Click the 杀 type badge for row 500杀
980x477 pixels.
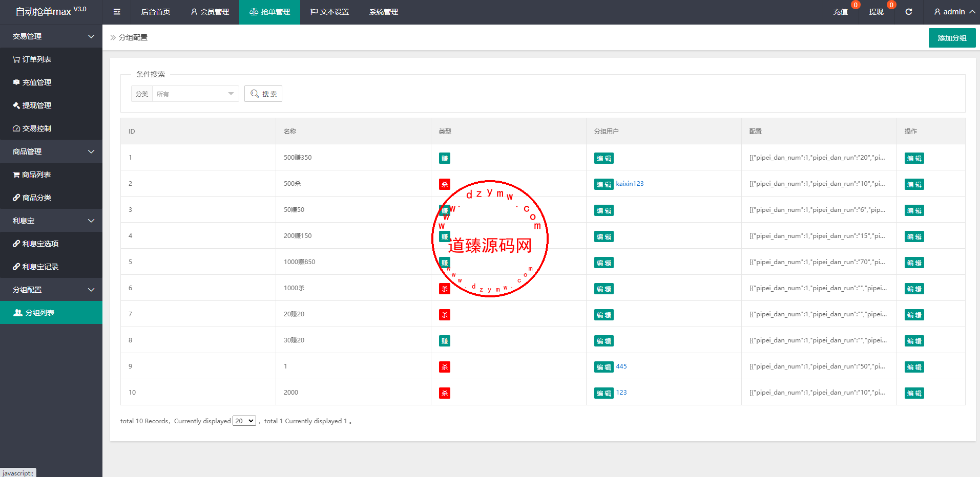pyautogui.click(x=445, y=184)
